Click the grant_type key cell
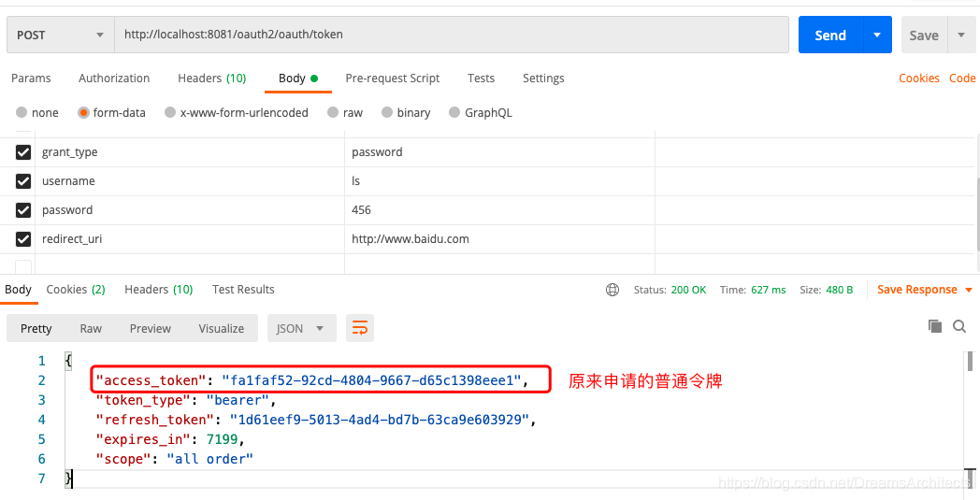This screenshot has width=980, height=500. [190, 152]
